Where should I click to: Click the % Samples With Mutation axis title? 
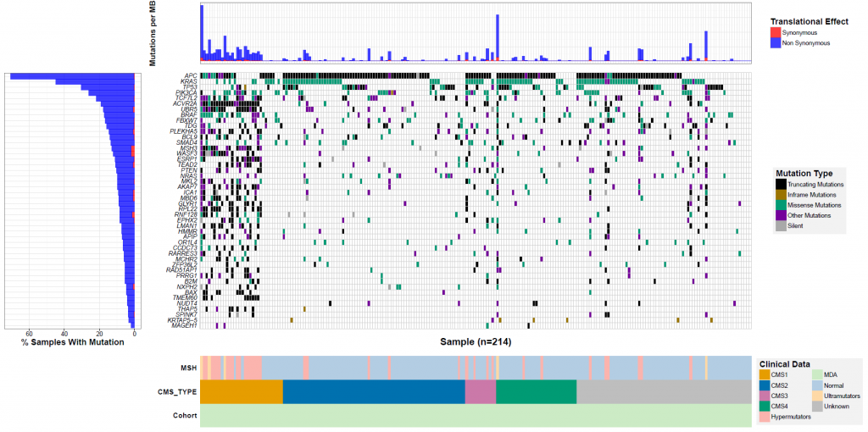click(73, 342)
